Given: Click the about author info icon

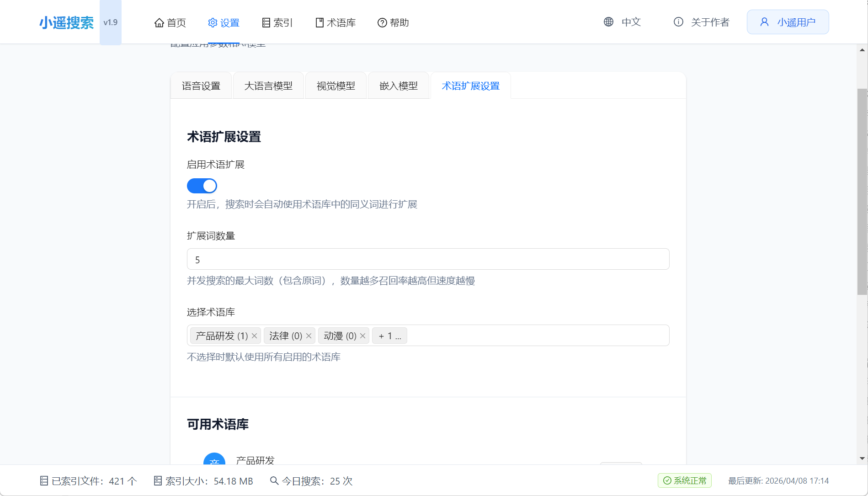Looking at the screenshot, I should 678,22.
